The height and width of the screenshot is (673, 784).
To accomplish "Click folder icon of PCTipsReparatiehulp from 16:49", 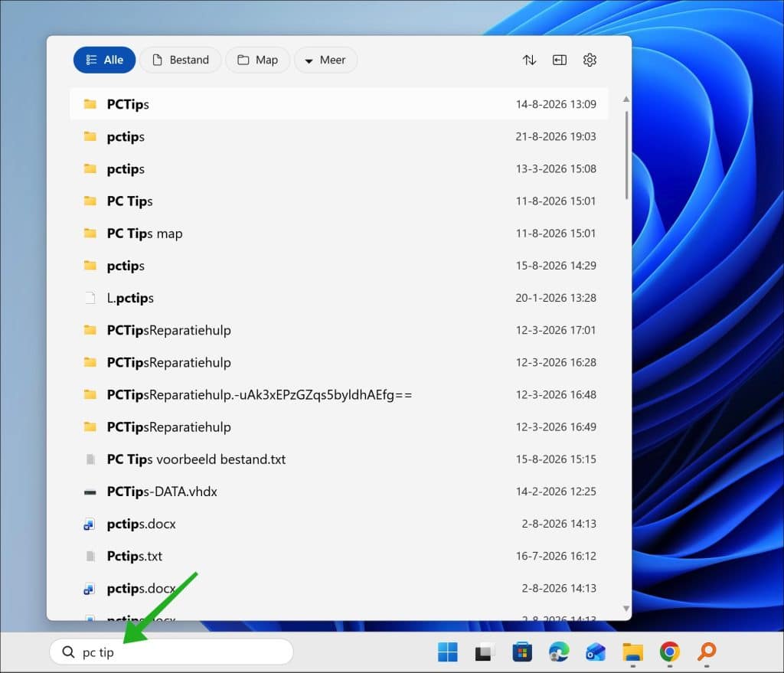I will click(90, 427).
